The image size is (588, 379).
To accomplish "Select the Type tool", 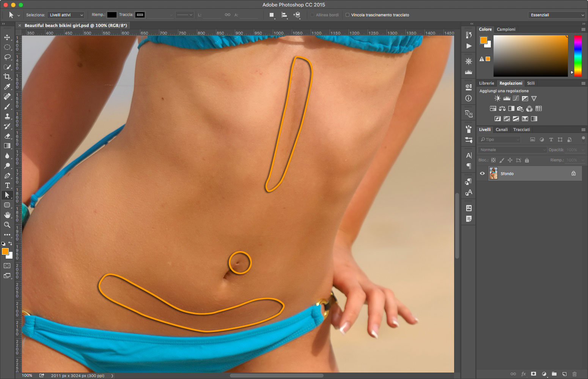I will pos(7,185).
